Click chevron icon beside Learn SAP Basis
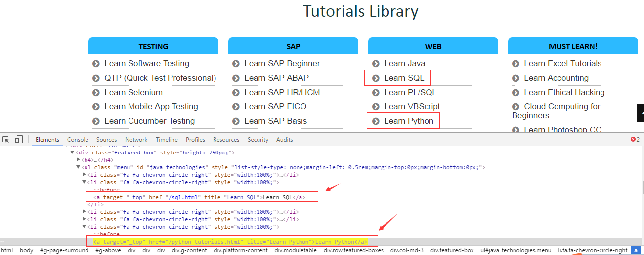Screen dimensions: 644x255 click(x=236, y=121)
